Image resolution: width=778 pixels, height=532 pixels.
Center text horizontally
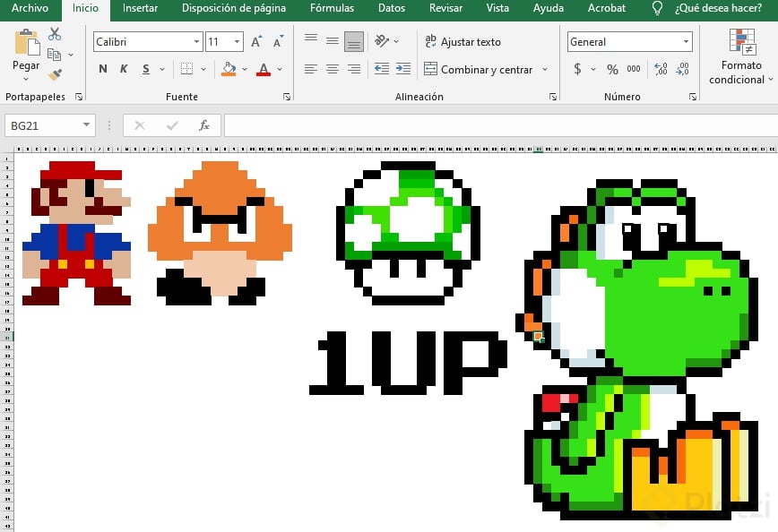pyautogui.click(x=333, y=69)
